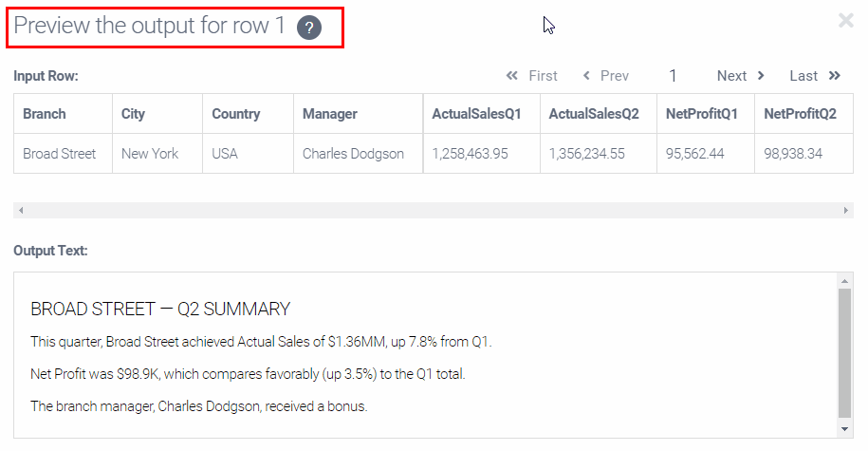Click the NetProfitQ2 column header
Screen dimensions: 868x451
click(800, 114)
